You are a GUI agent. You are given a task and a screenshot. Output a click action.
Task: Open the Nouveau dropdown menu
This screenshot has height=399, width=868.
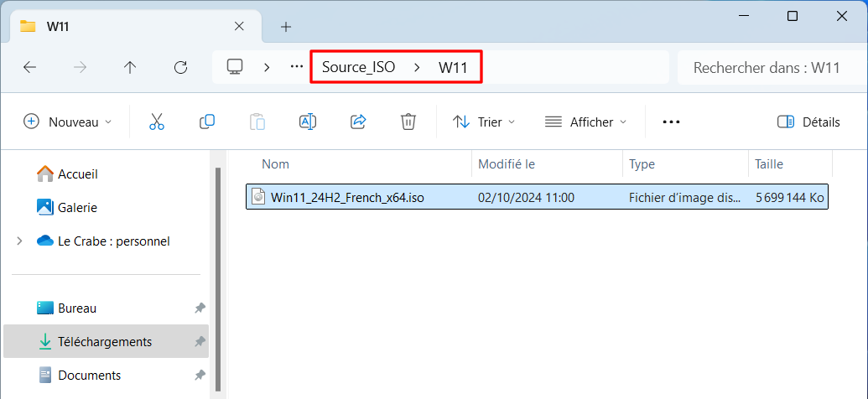(x=68, y=122)
